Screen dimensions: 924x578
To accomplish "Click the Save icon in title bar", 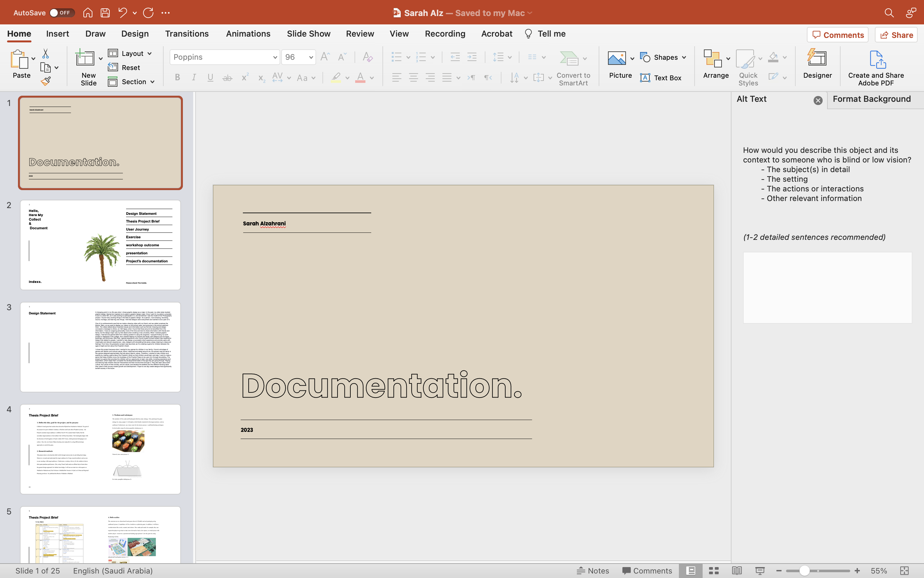I will pos(105,13).
